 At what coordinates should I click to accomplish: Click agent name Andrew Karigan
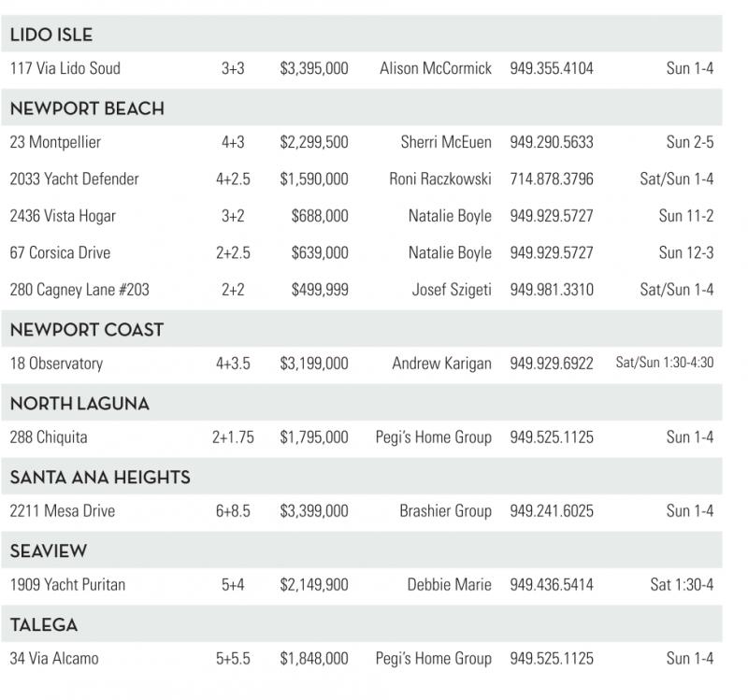pos(441,364)
